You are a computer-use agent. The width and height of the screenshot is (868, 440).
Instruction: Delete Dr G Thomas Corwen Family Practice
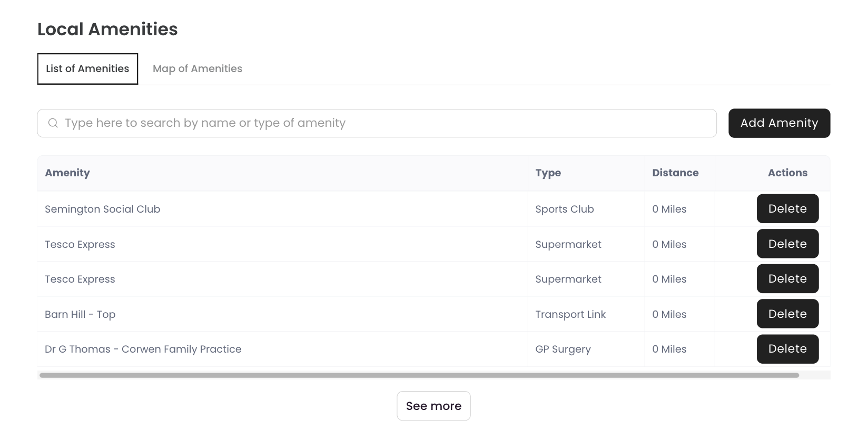click(x=787, y=349)
